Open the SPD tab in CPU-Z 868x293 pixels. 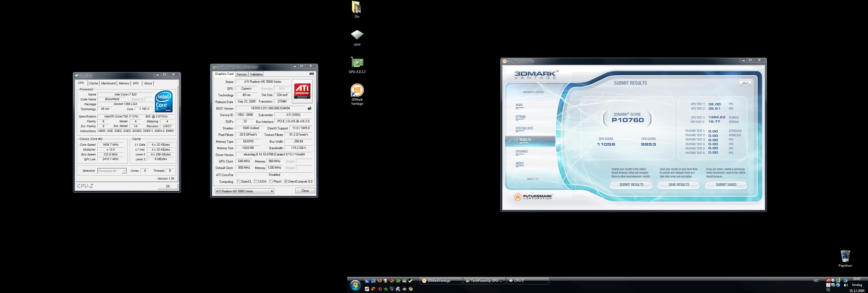coord(136,83)
